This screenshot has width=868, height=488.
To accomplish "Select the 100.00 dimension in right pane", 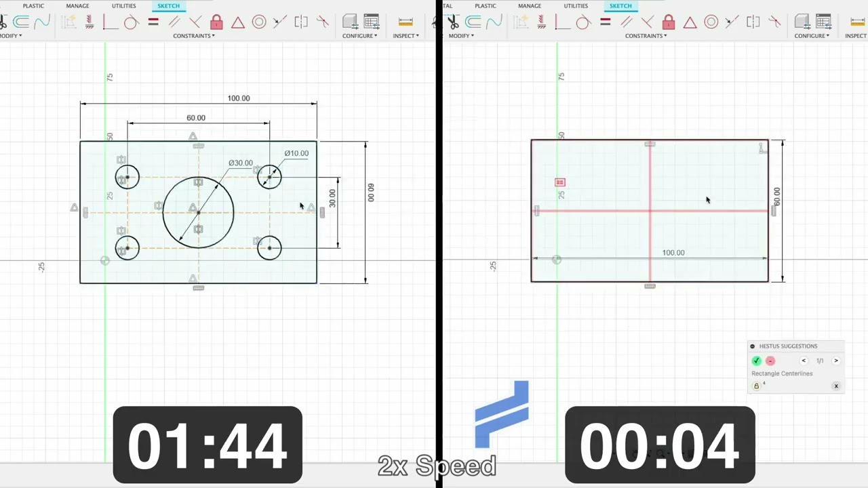I will point(673,253).
